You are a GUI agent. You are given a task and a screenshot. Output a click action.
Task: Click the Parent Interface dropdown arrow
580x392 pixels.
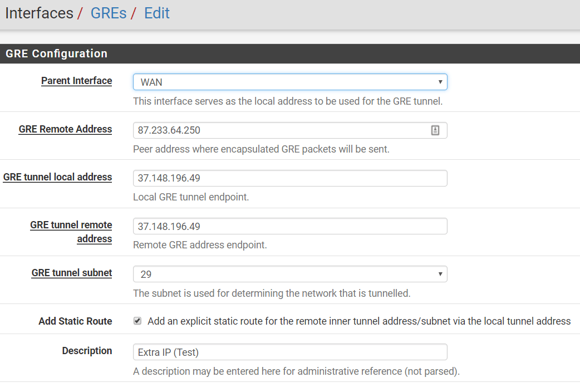click(440, 82)
